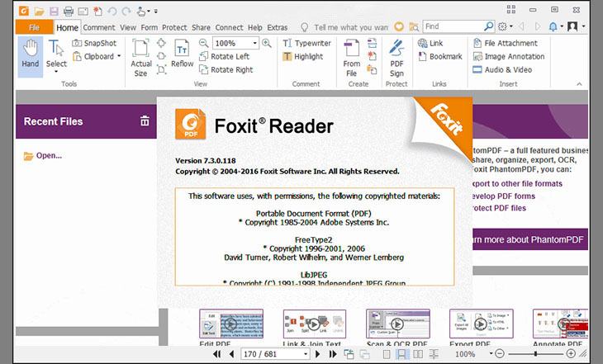
Task: Toggle continuous page view in status bar
Action: point(401,354)
